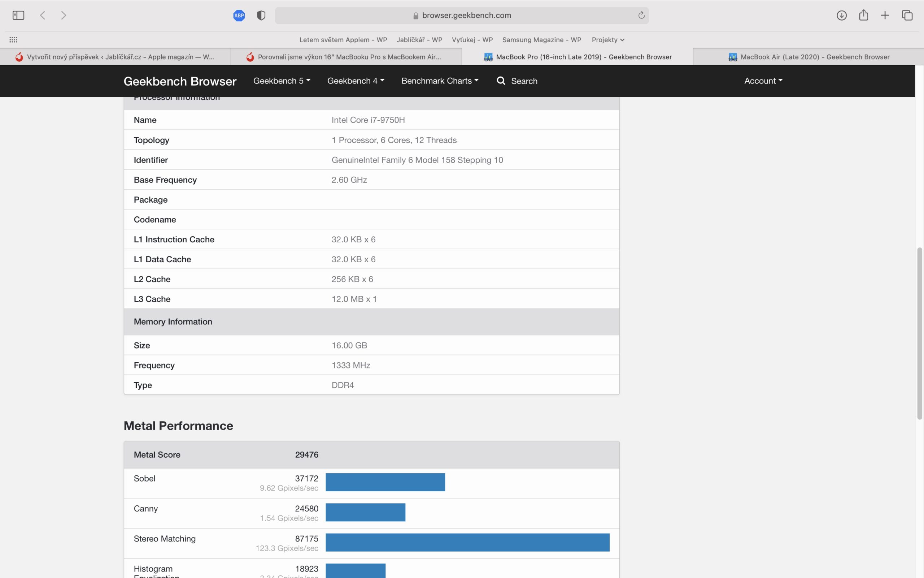924x578 pixels.
Task: Switch to Vytvořit nový příspěvek tab
Action: point(115,57)
